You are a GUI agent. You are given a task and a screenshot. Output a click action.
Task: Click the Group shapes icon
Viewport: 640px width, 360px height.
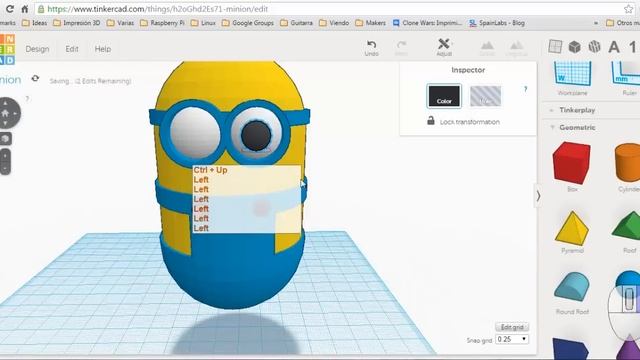click(x=487, y=48)
